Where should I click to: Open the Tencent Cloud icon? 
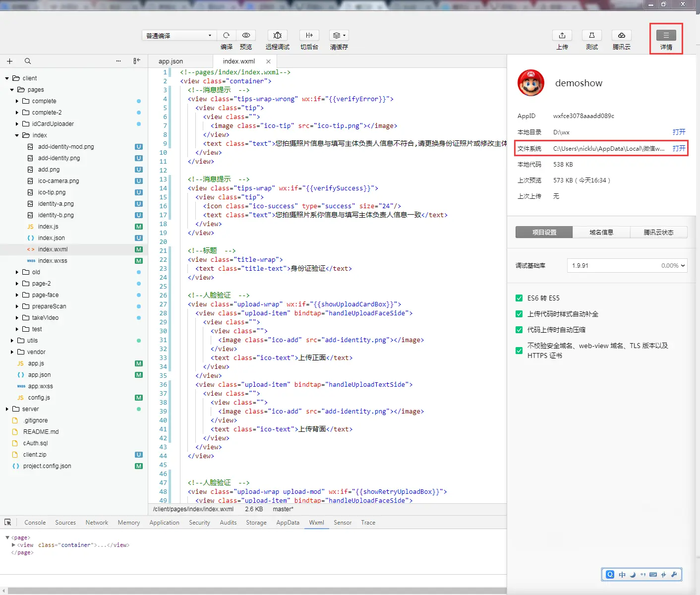[621, 35]
